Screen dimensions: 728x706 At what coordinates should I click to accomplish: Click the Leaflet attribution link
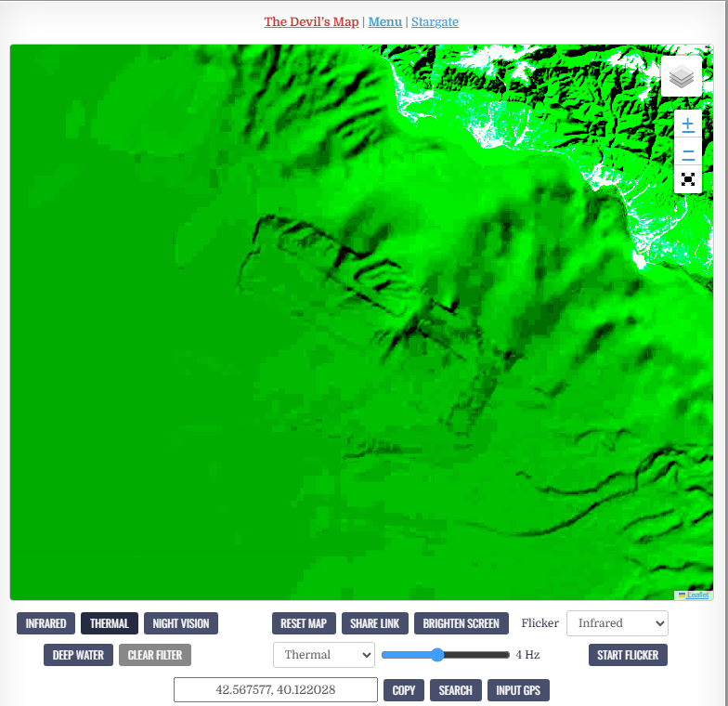click(x=696, y=595)
